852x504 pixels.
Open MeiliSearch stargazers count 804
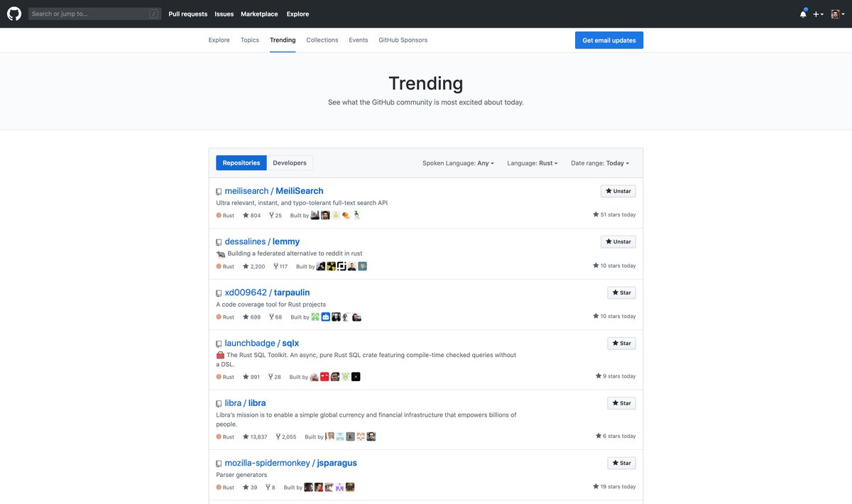point(252,215)
